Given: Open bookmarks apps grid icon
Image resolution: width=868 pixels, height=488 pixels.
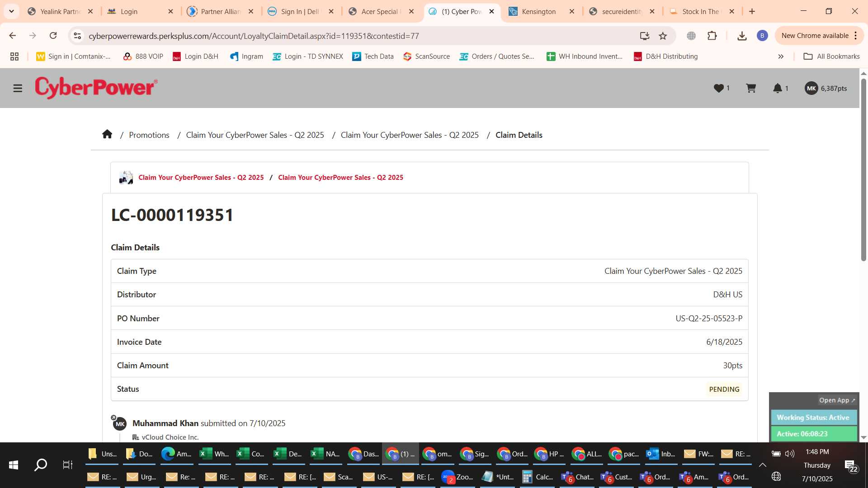Looking at the screenshot, I should click(x=14, y=56).
